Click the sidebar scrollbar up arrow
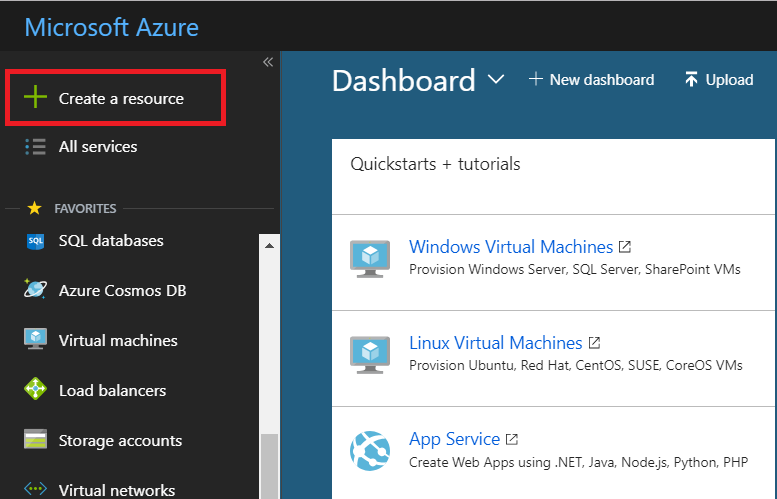The image size is (777, 499). tap(269, 245)
